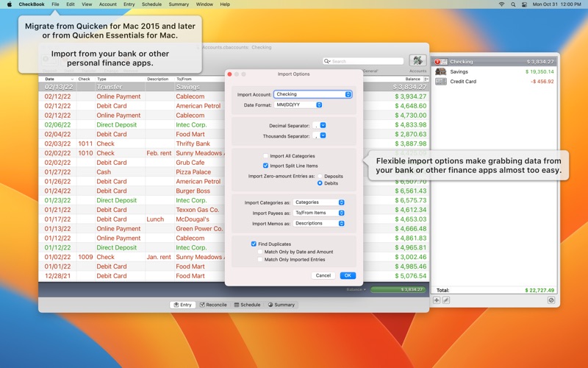588x368 pixels.
Task: Click the Wi-Fi icon in menu bar
Action: (502, 4)
